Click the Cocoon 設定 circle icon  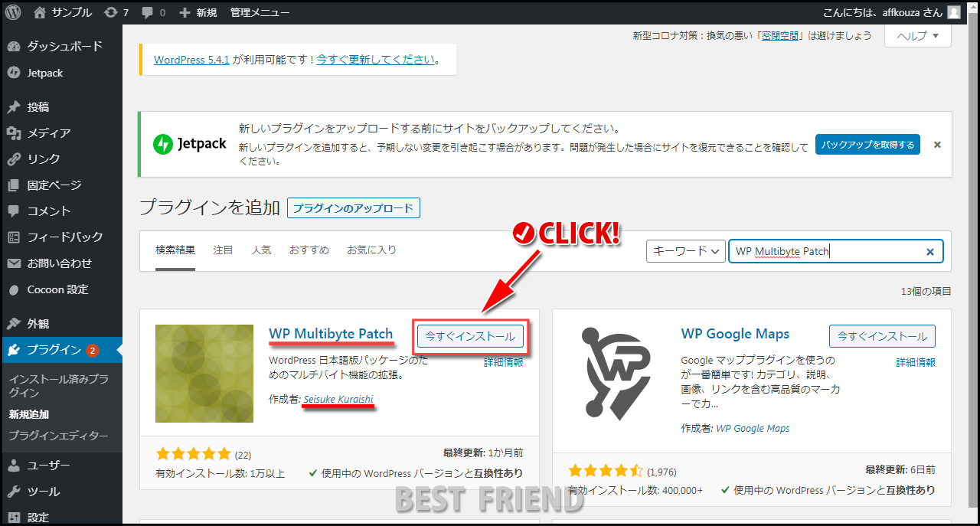point(14,289)
